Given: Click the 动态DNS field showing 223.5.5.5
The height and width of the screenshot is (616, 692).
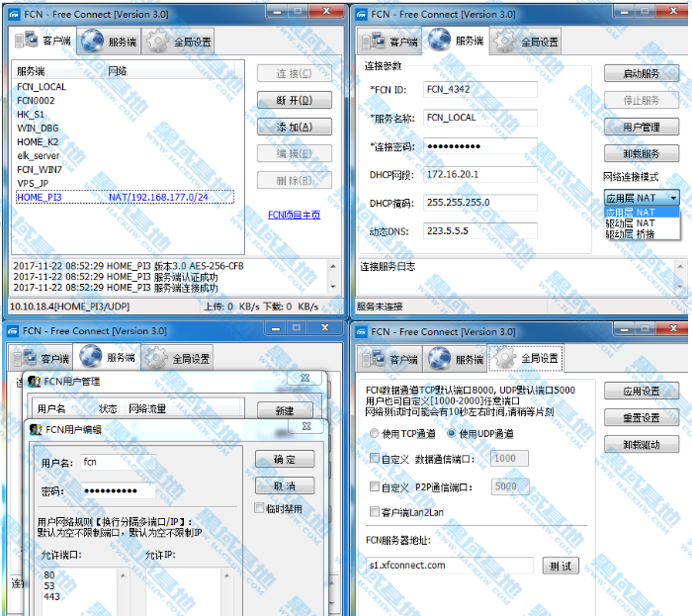Looking at the screenshot, I should [480, 230].
